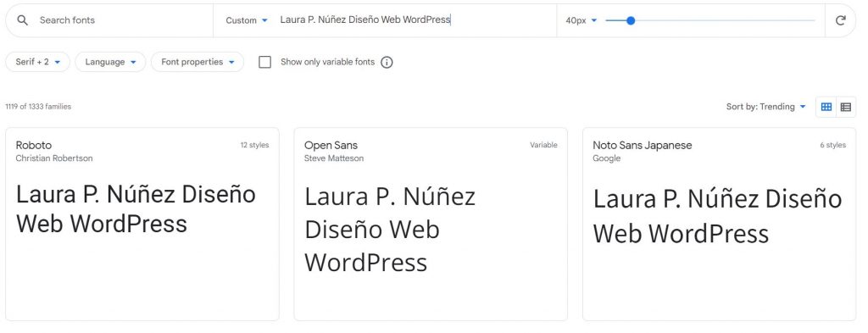This screenshot has height=333, width=868.
Task: Click the 6 styles label on Noto Sans
Action: click(x=833, y=145)
